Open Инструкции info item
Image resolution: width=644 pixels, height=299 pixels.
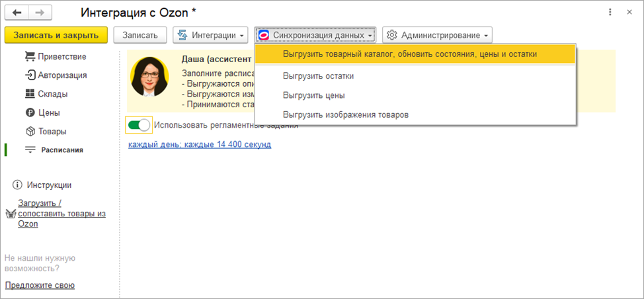[48, 185]
